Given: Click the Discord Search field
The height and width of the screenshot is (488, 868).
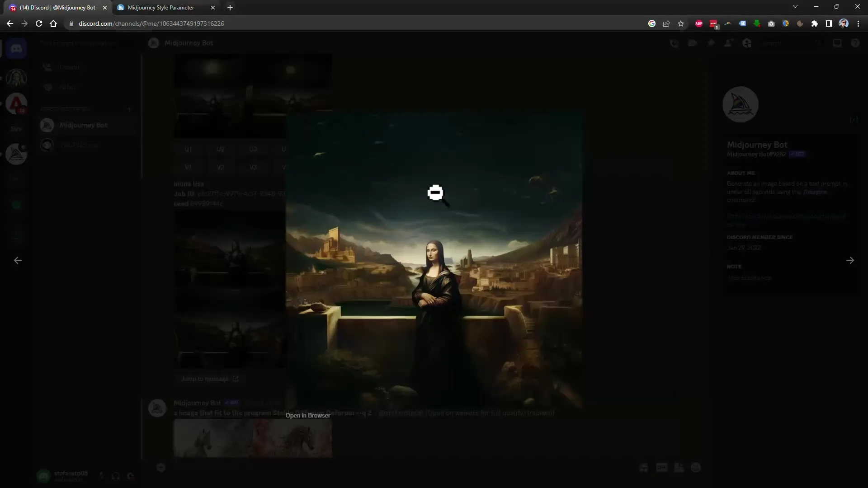Looking at the screenshot, I should pos(791,43).
